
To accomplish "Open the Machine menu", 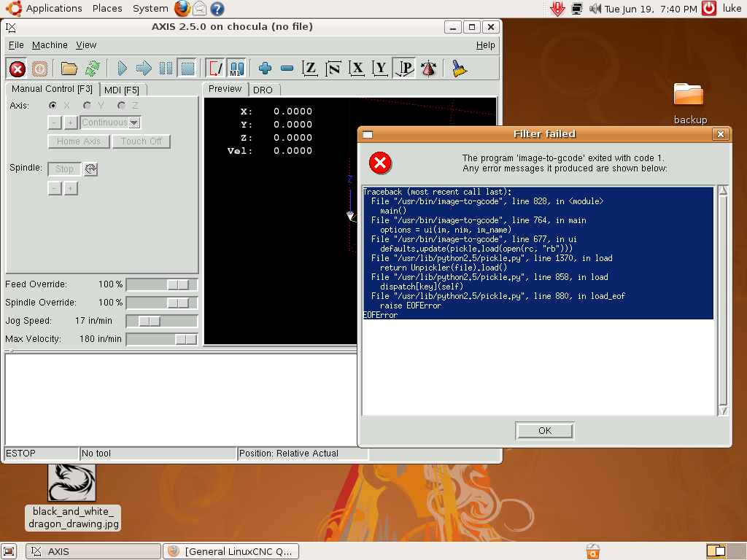I will [50, 44].
